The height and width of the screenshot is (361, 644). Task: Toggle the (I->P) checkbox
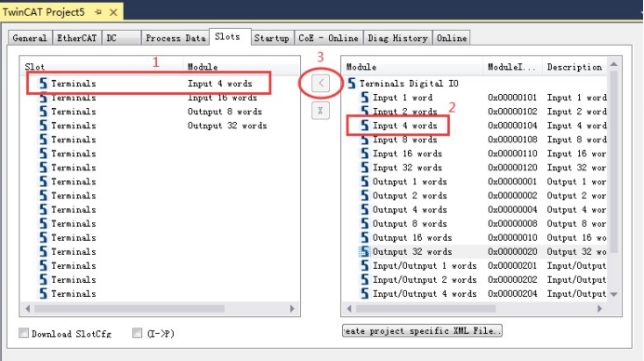tap(138, 333)
